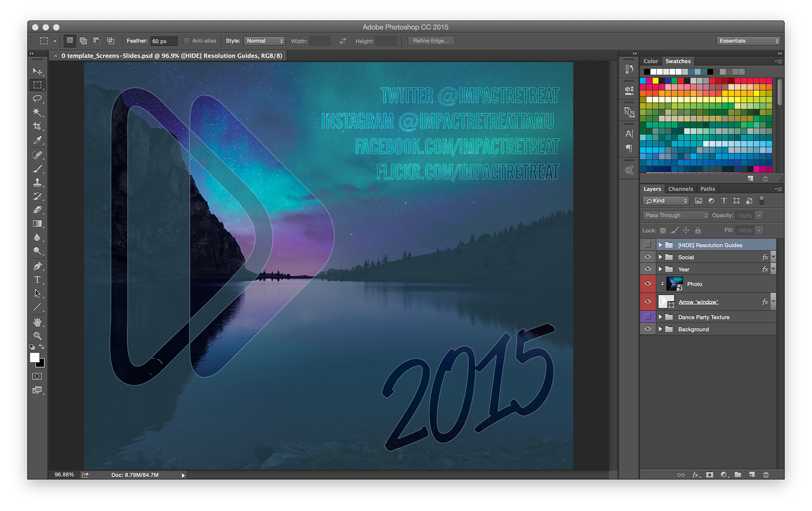Create a new layer group
The height and width of the screenshot is (511, 812).
[738, 475]
